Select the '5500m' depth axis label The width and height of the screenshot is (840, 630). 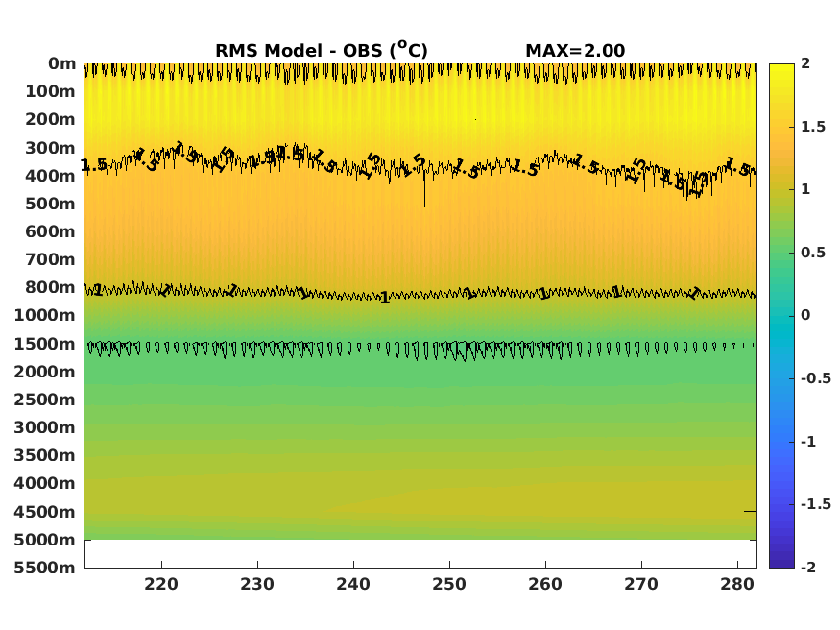tap(44, 568)
